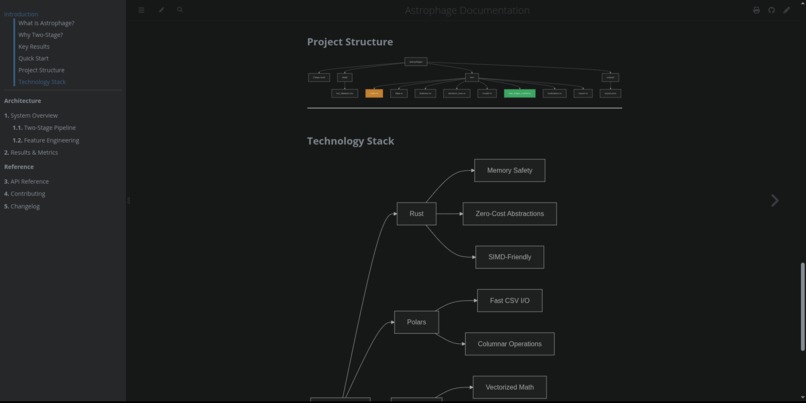The height and width of the screenshot is (403, 806).
Task: Click the orange node in Project Structure diagram
Action: [374, 94]
